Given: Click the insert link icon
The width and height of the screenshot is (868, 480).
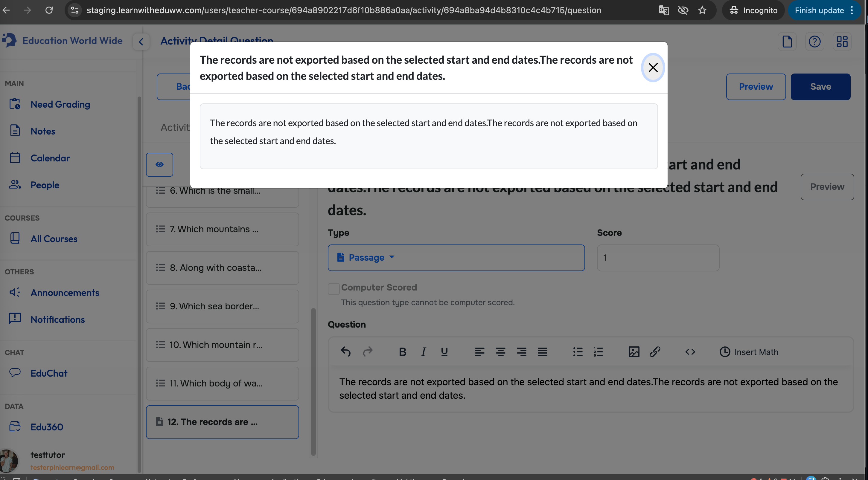Looking at the screenshot, I should (x=654, y=352).
